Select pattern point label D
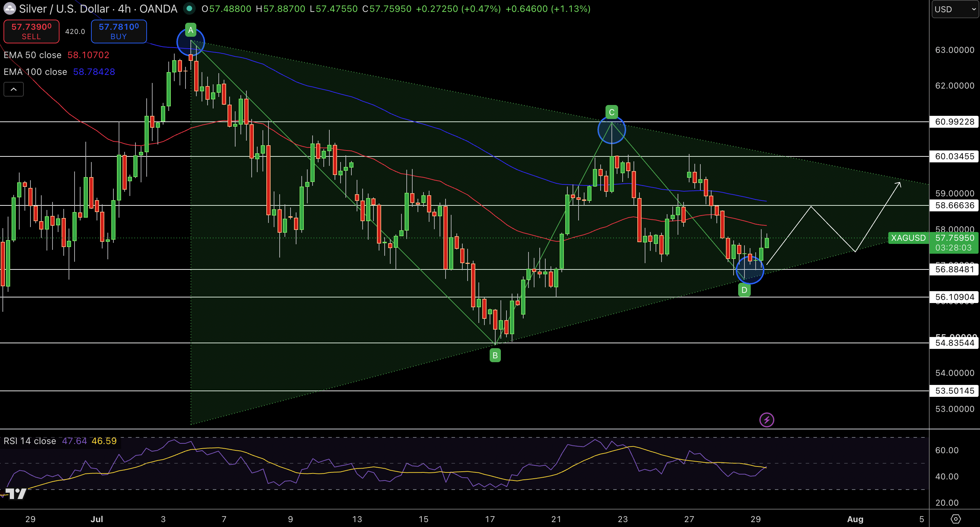The height and width of the screenshot is (527, 980). tap(744, 290)
